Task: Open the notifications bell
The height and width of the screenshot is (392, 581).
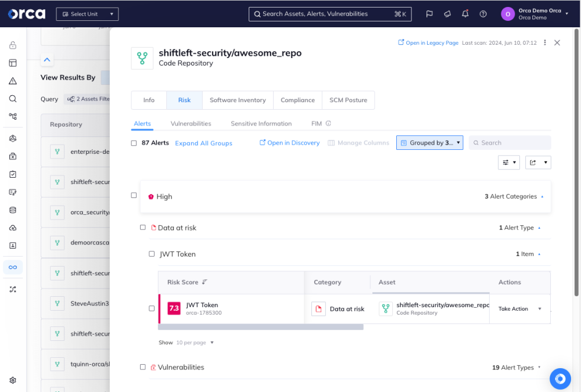Action: tap(465, 14)
